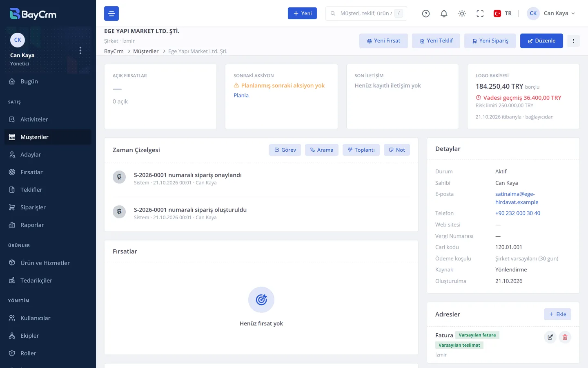Viewport: 588px width, 368px height.
Task: Click the satinalma@ege-hirdavat.example email link
Action: (x=517, y=198)
